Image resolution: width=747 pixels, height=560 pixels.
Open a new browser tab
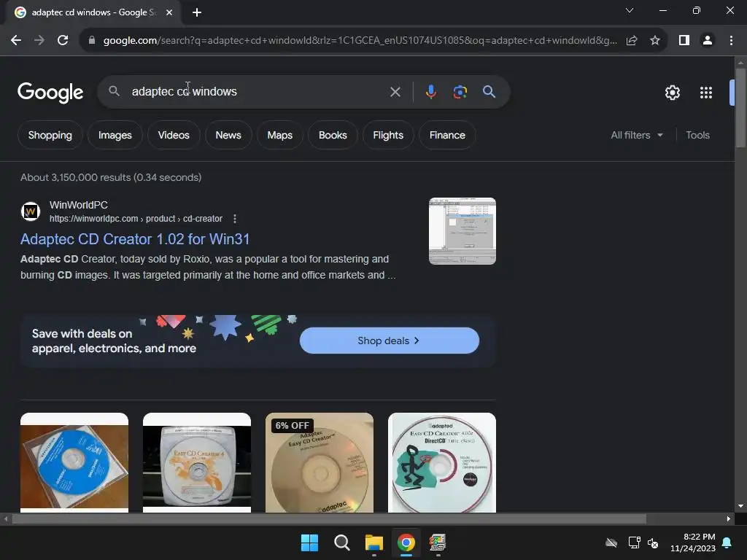(x=197, y=12)
